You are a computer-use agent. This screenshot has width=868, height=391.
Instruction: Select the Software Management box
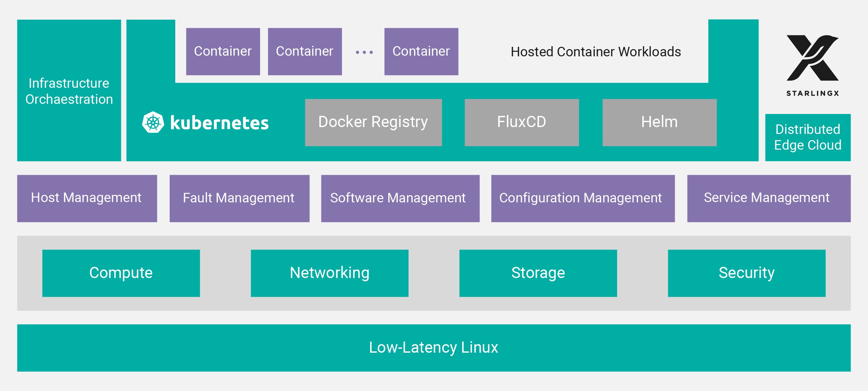tap(400, 198)
